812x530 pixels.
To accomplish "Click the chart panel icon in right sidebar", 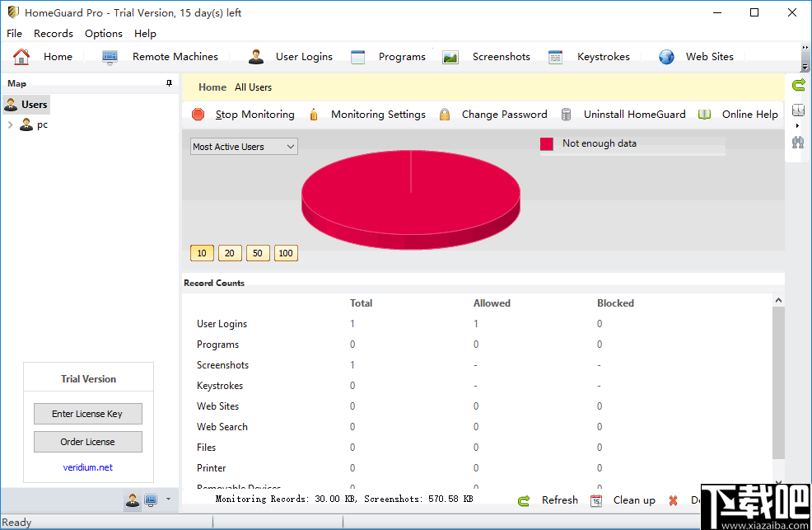I will (798, 110).
